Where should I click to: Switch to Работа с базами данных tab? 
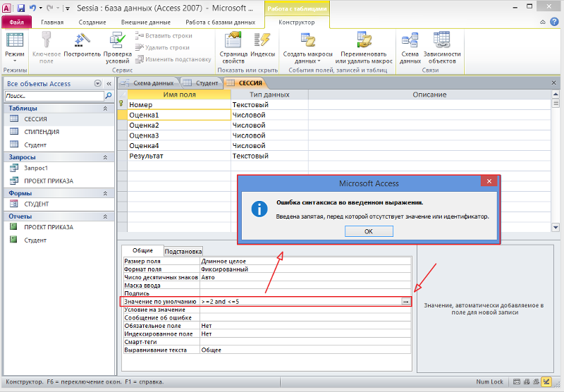[x=220, y=23]
